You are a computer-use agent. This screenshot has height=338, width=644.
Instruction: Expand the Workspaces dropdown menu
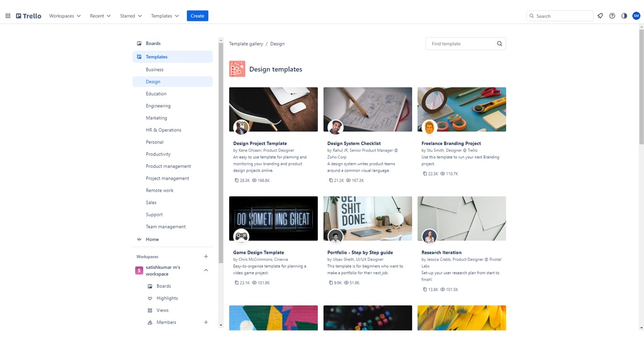(x=65, y=16)
